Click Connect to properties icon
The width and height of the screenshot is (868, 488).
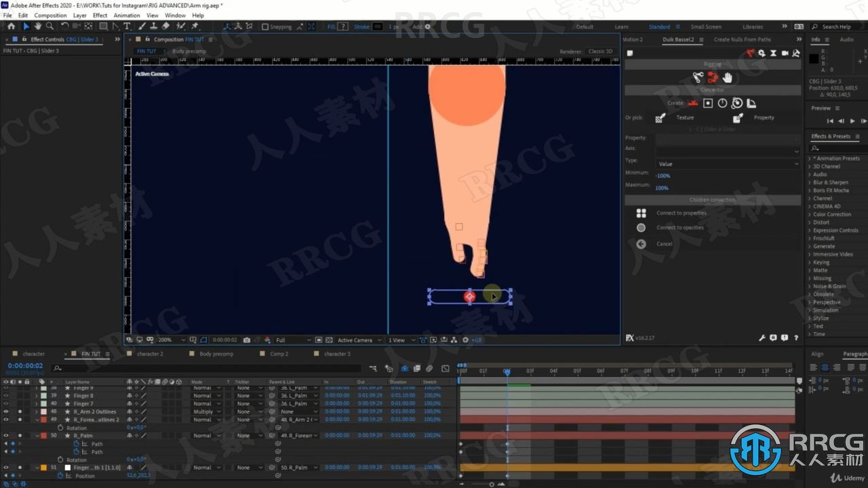[641, 213]
